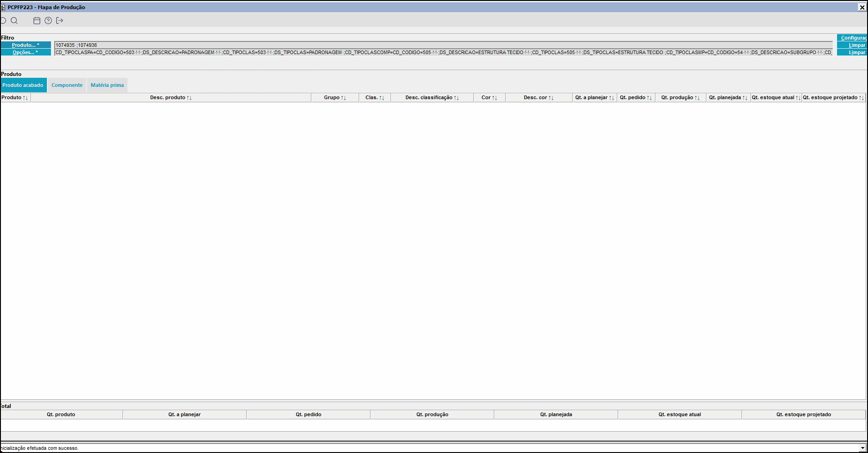Click the Qt. pedido total header
868x453 pixels.
pyautogui.click(x=309, y=414)
